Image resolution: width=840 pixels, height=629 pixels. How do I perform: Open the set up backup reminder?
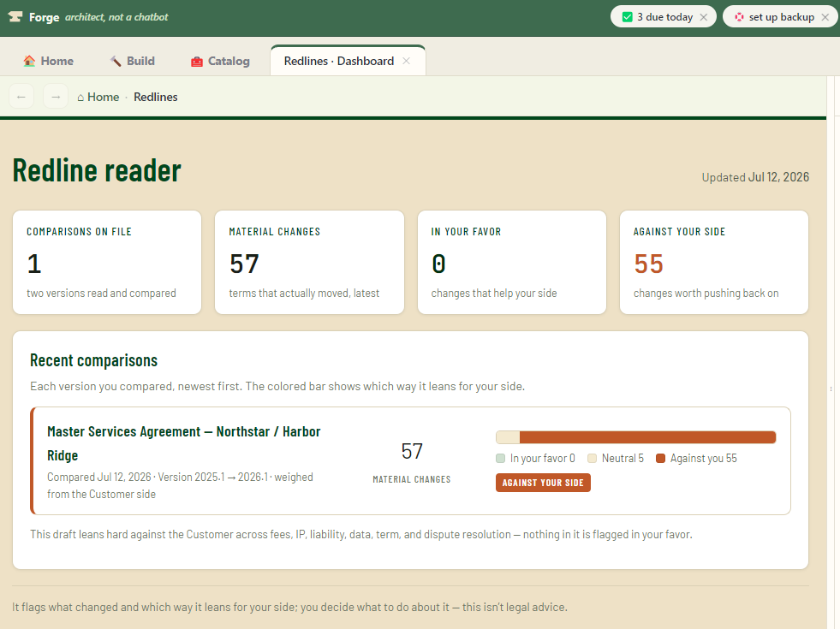coord(781,17)
